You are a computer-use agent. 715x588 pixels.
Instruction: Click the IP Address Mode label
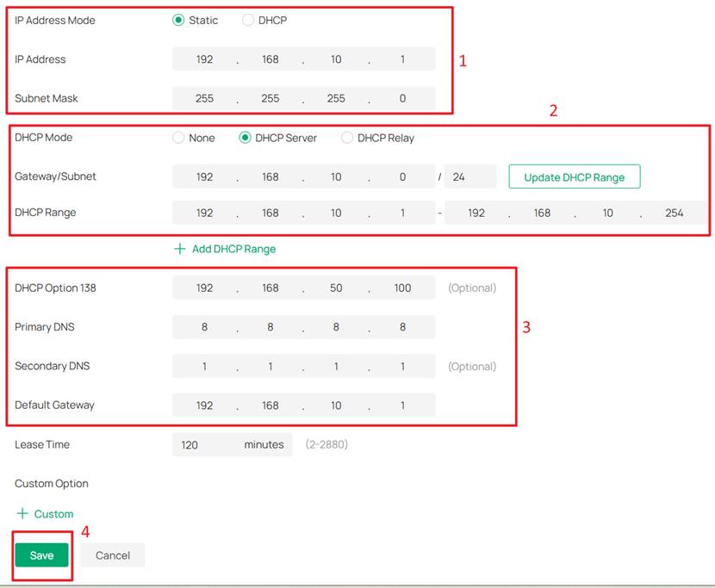(55, 20)
